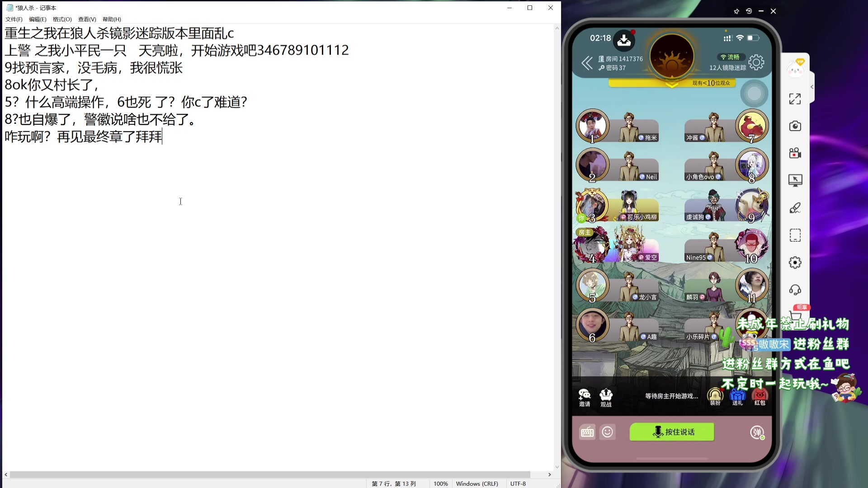
Task: Open the 查看(V) menu
Action: [87, 19]
